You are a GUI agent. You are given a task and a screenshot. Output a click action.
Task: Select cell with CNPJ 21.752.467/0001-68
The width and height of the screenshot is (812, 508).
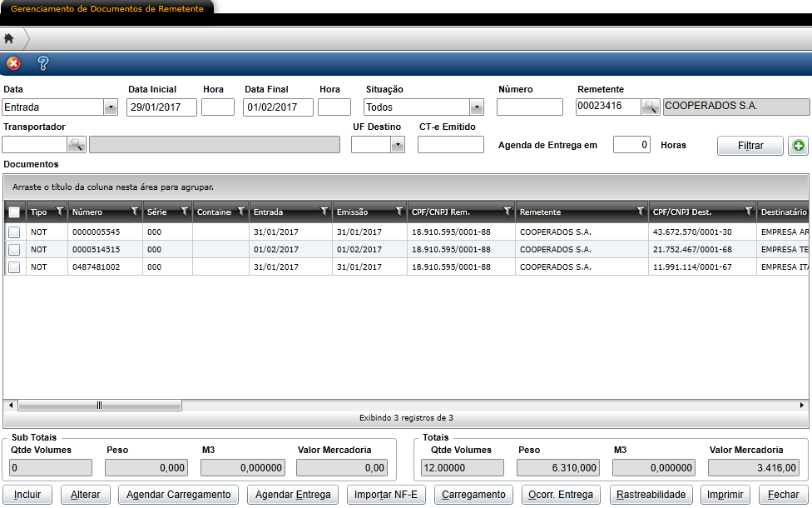point(702,250)
